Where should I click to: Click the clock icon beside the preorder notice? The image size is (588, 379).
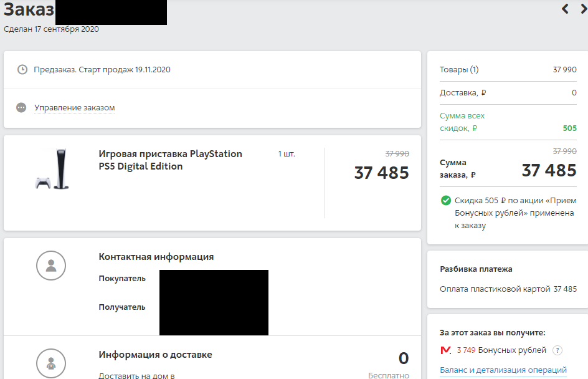click(22, 69)
